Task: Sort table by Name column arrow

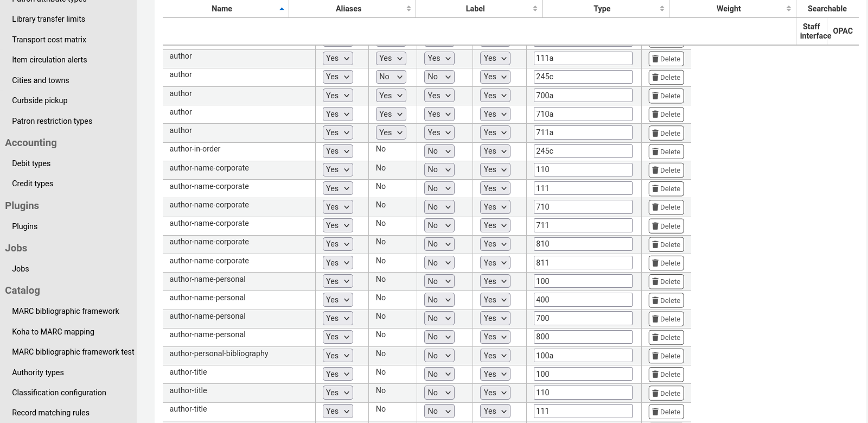Action: click(x=282, y=9)
